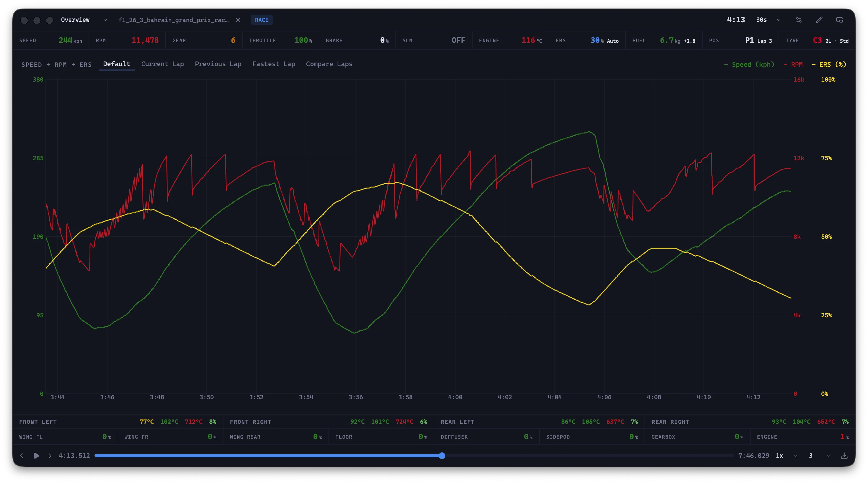868x483 pixels.
Task: Step forward one frame with right chevron
Action: coord(50,456)
